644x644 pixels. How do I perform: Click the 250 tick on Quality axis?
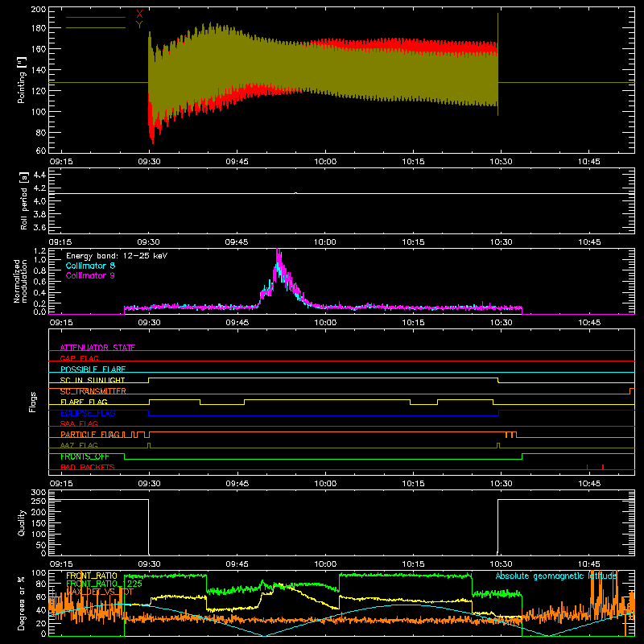39,502
